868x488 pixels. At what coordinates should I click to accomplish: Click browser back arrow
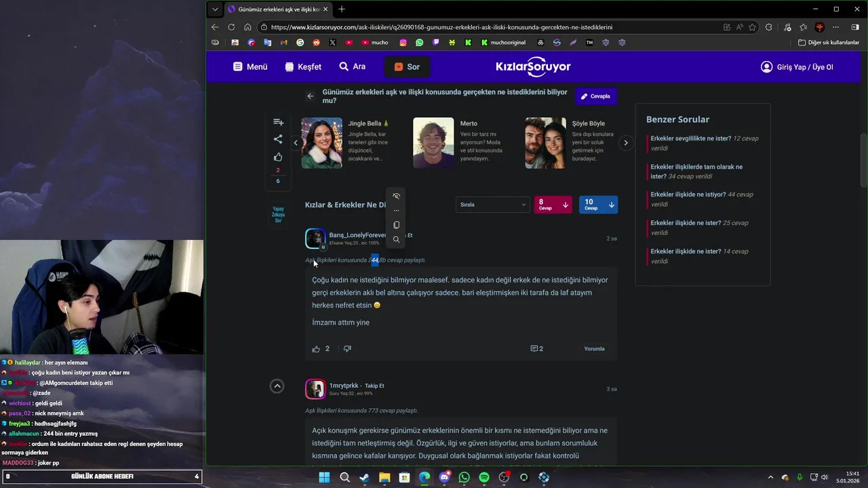[x=215, y=27]
